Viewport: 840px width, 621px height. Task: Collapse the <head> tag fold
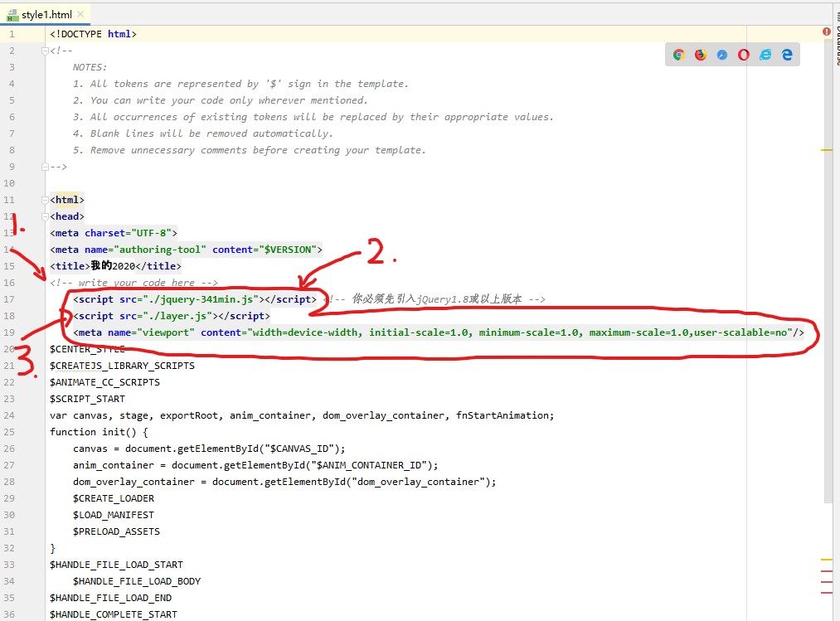point(45,217)
